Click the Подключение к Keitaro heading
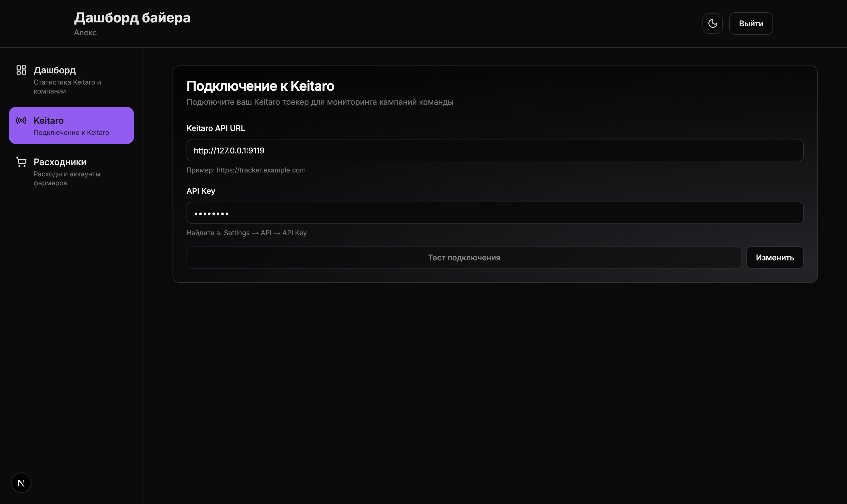847x504 pixels. pyautogui.click(x=260, y=86)
